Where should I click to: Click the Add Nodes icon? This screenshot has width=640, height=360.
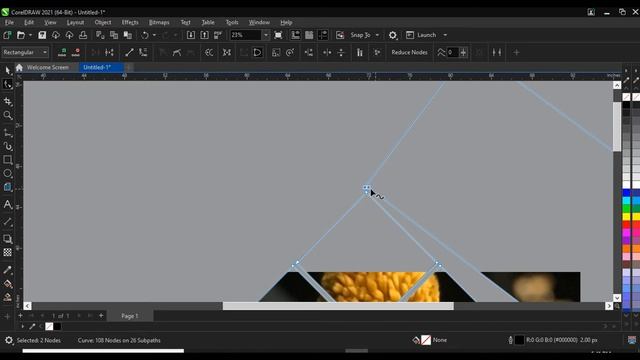point(62,52)
